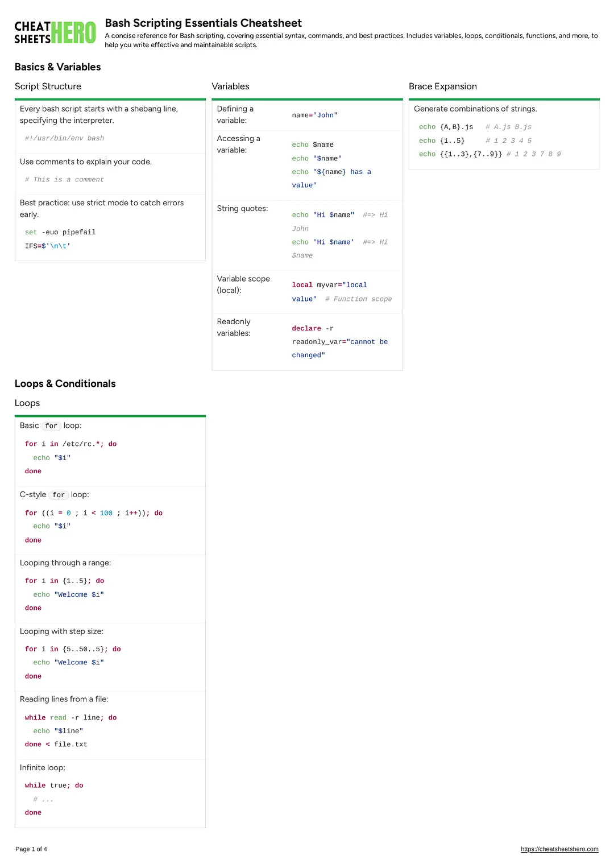Click the 'Page 1 of 4' footer text

(31, 849)
